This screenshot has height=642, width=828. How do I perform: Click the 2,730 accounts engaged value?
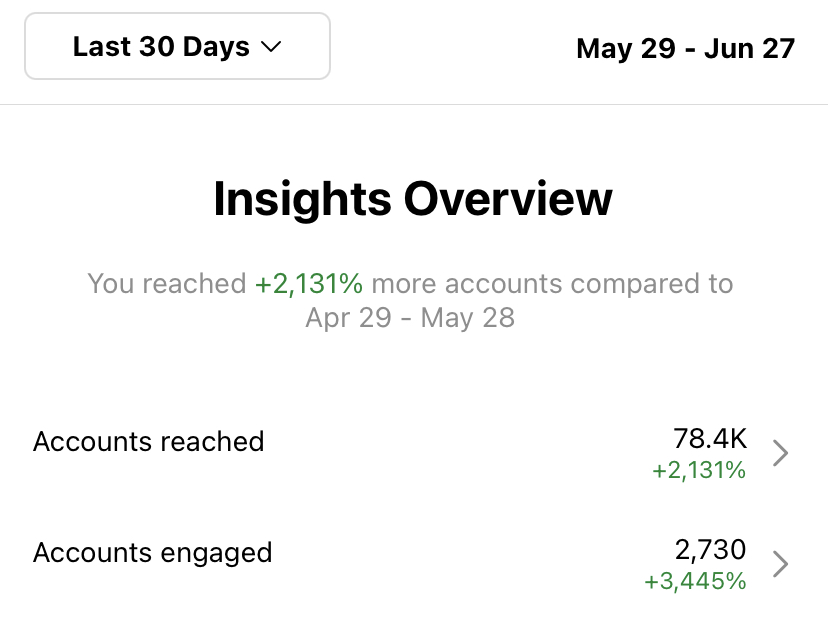710,549
